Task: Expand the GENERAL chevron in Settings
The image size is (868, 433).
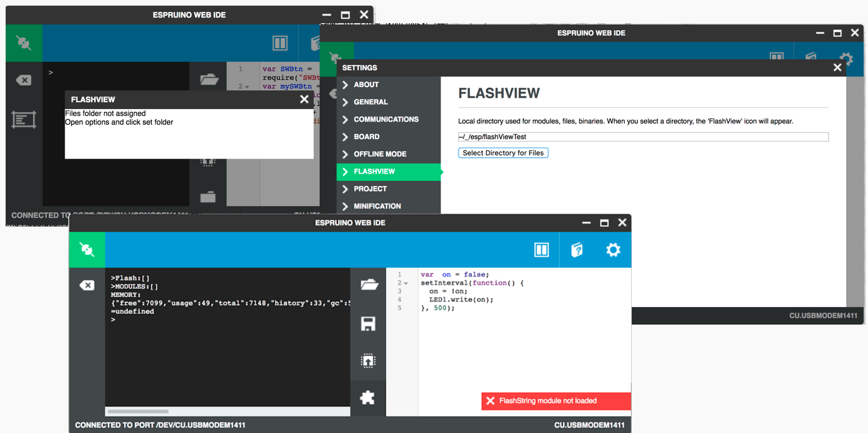Action: 345,102
